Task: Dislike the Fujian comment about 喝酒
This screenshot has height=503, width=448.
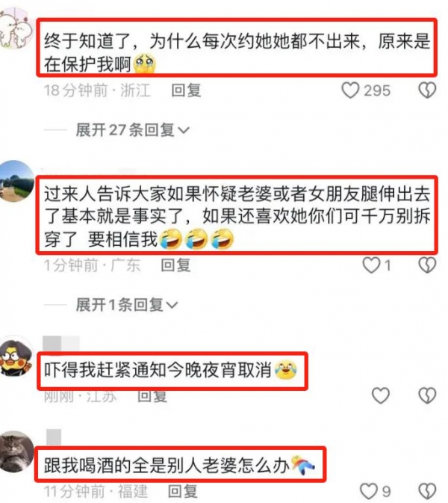Action: click(427, 491)
